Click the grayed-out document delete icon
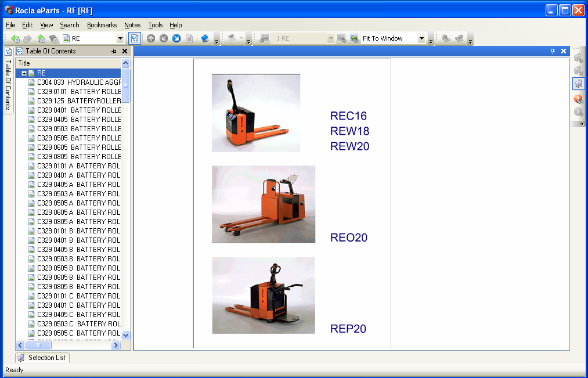588x378 pixels. pyautogui.click(x=189, y=38)
